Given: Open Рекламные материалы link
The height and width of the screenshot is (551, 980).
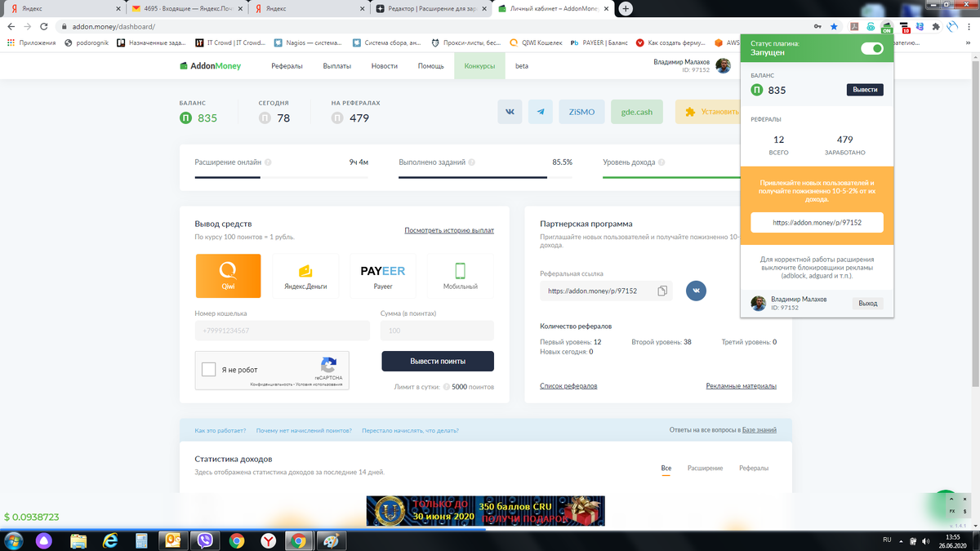Looking at the screenshot, I should click(741, 386).
